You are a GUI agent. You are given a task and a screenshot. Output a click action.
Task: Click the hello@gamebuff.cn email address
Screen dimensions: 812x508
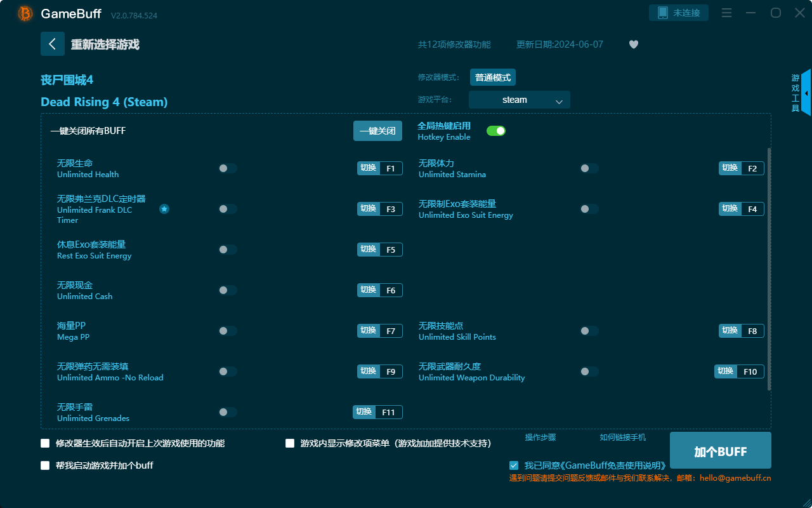pyautogui.click(x=735, y=478)
